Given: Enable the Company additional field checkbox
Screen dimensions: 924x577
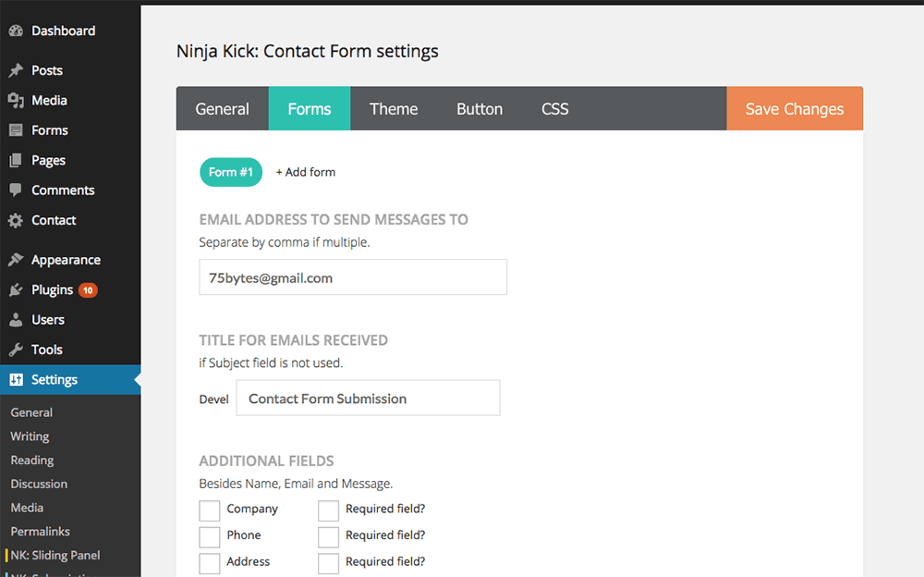Looking at the screenshot, I should [209, 510].
